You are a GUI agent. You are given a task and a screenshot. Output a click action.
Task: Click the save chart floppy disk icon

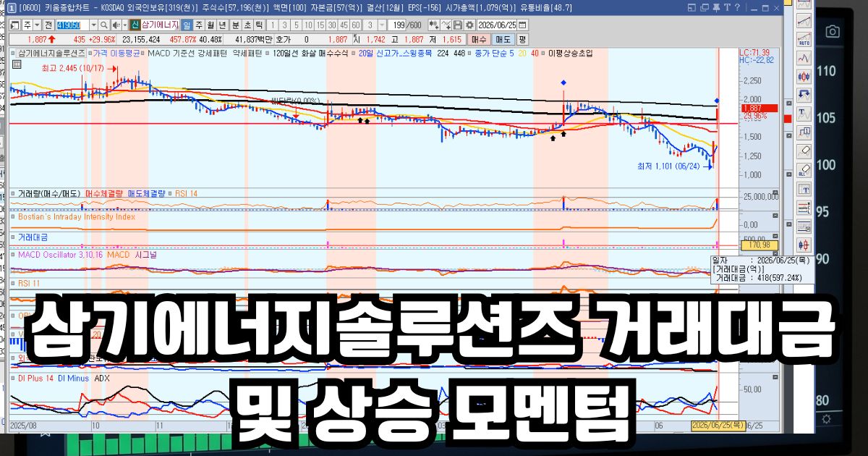[x=457, y=25]
